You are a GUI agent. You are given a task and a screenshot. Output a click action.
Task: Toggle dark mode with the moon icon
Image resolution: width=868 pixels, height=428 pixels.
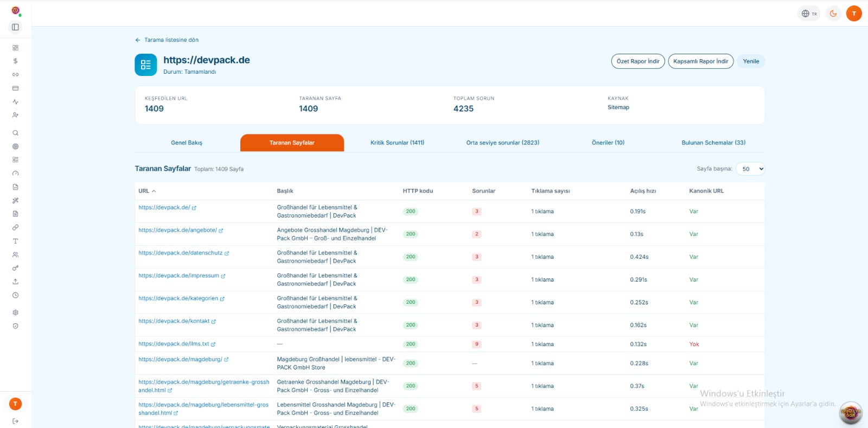pos(833,14)
